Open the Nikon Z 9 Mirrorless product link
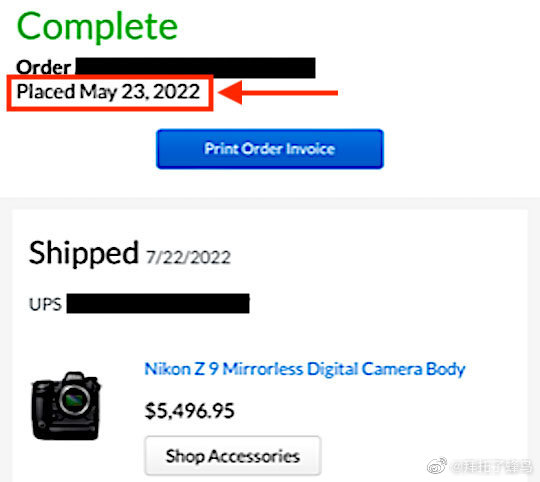Image resolution: width=540 pixels, height=482 pixels. pyautogui.click(x=305, y=369)
